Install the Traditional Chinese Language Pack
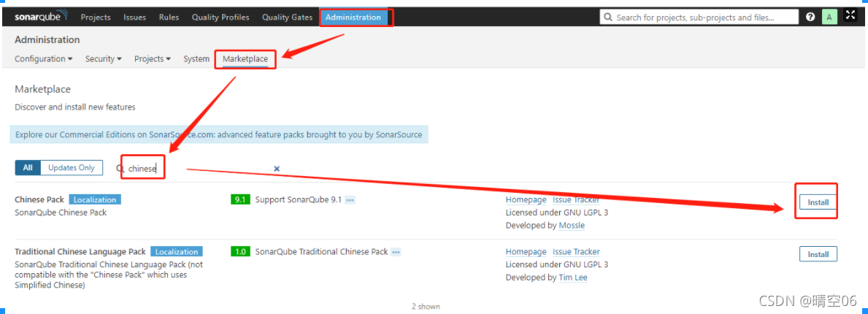868x314 pixels. 818,254
